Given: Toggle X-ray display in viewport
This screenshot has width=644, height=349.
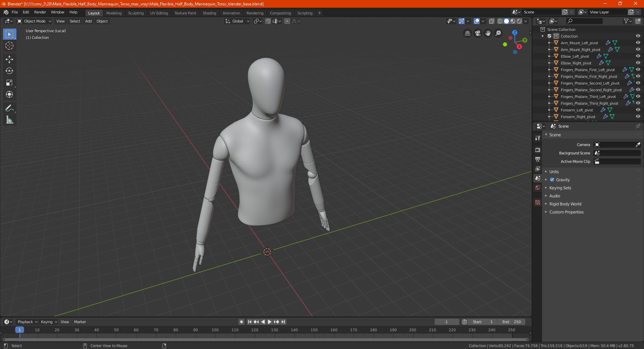Looking at the screenshot, I should (x=492, y=21).
